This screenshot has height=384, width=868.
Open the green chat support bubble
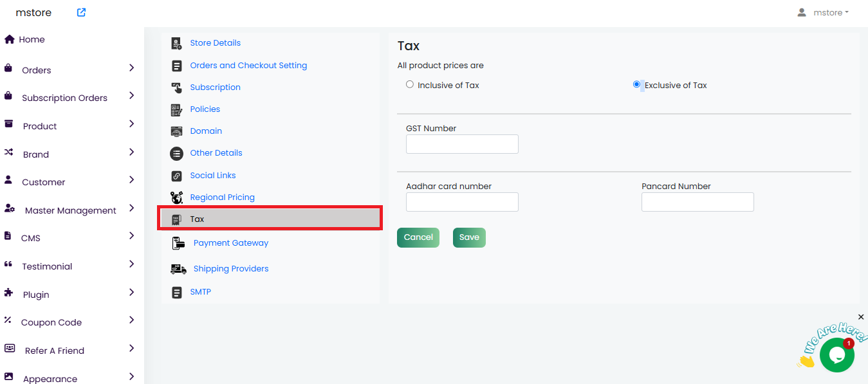[x=836, y=354]
